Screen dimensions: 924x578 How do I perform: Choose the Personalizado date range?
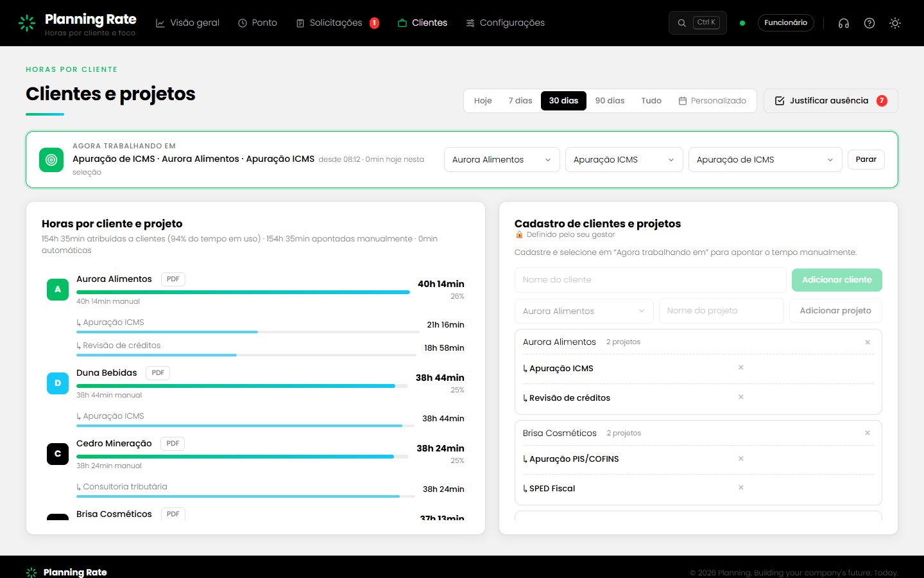pos(712,101)
